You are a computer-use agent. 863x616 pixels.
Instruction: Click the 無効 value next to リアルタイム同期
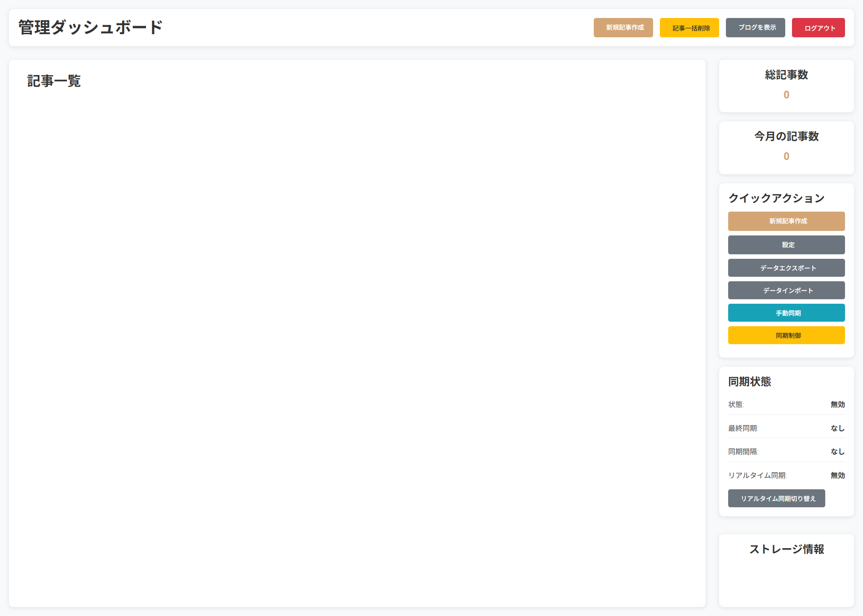(x=837, y=475)
